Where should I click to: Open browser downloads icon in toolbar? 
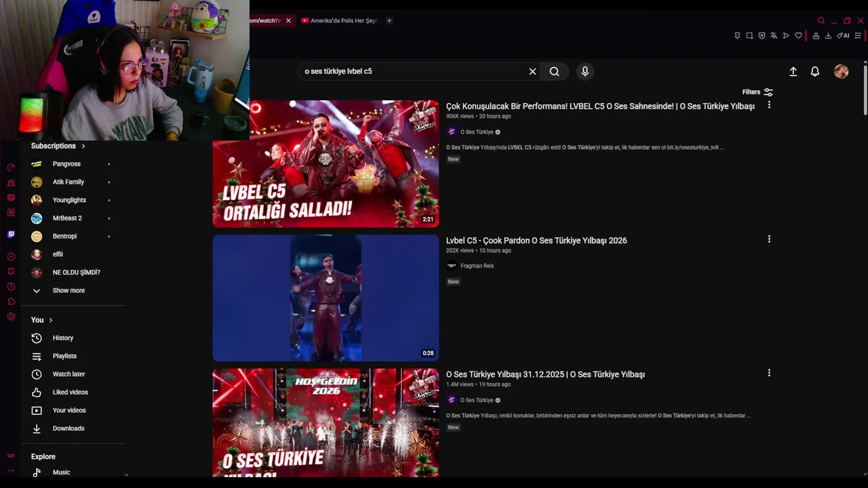pos(828,36)
